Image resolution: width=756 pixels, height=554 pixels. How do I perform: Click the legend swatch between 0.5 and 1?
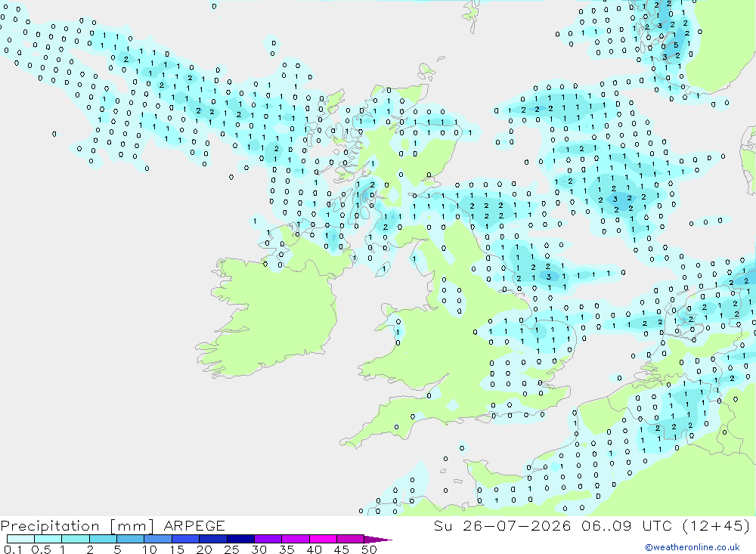[48, 539]
